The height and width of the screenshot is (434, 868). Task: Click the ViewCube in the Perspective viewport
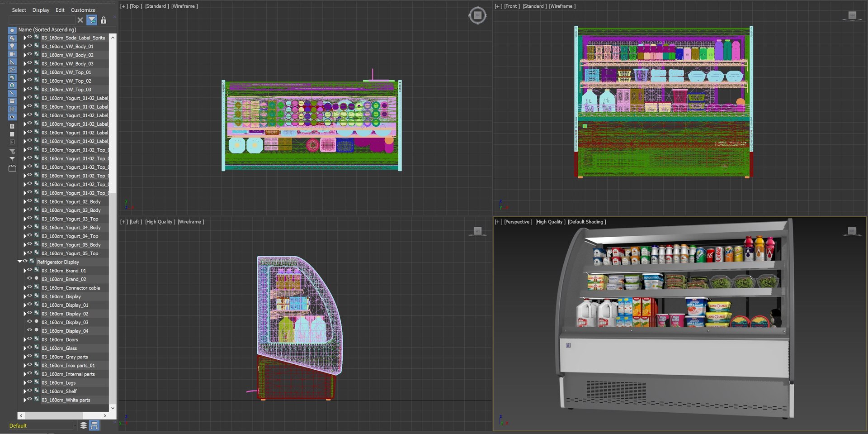(x=852, y=232)
